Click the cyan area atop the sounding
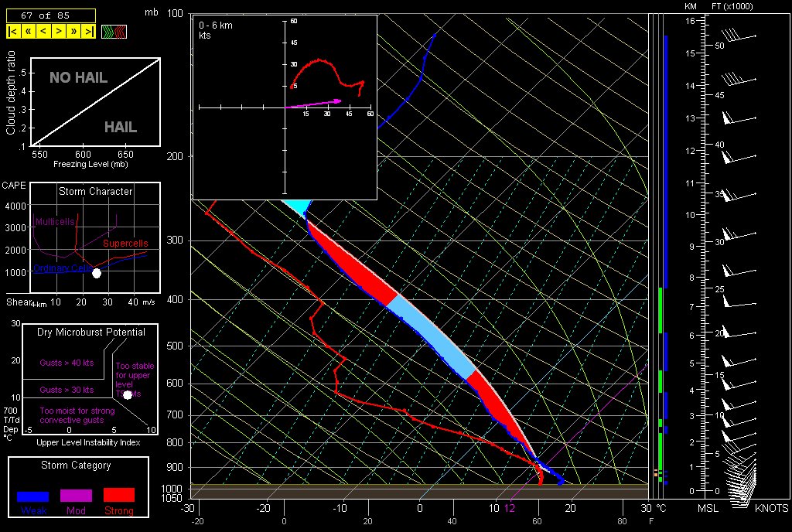Image resolution: width=792 pixels, height=532 pixels. tap(296, 206)
